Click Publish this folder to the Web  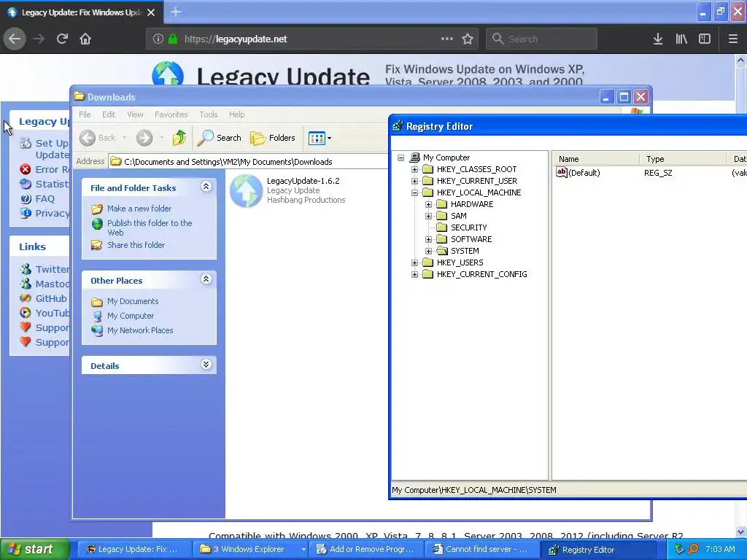(150, 227)
